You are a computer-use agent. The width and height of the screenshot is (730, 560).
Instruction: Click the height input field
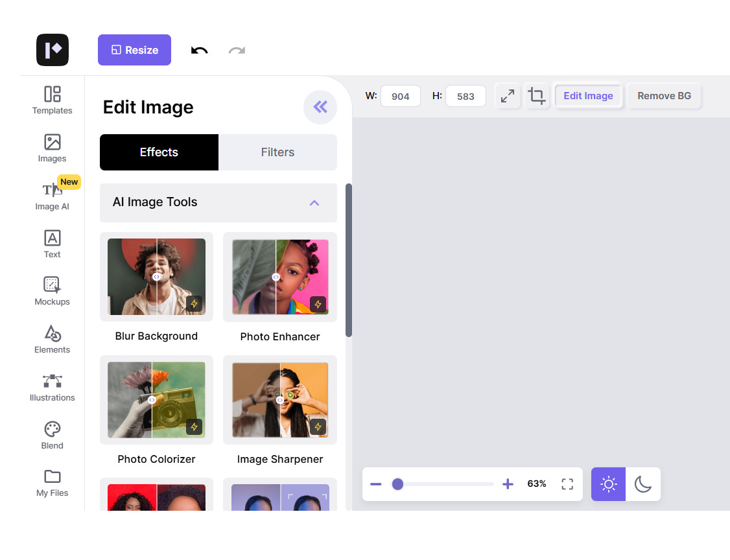pos(465,97)
